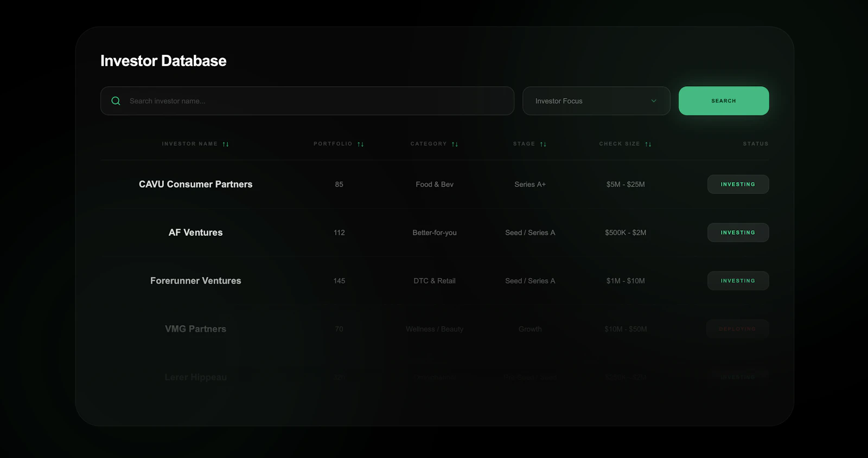Click the STATUS column header
The height and width of the screenshot is (458, 868).
coord(756,144)
